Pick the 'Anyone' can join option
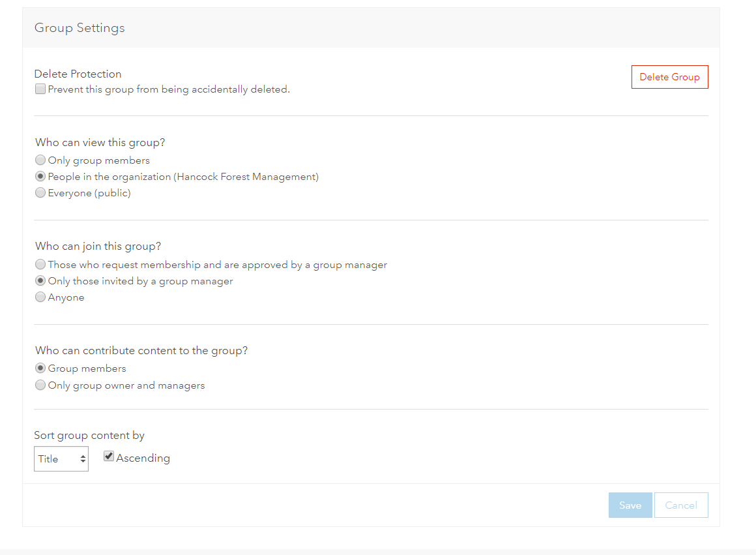 point(40,297)
